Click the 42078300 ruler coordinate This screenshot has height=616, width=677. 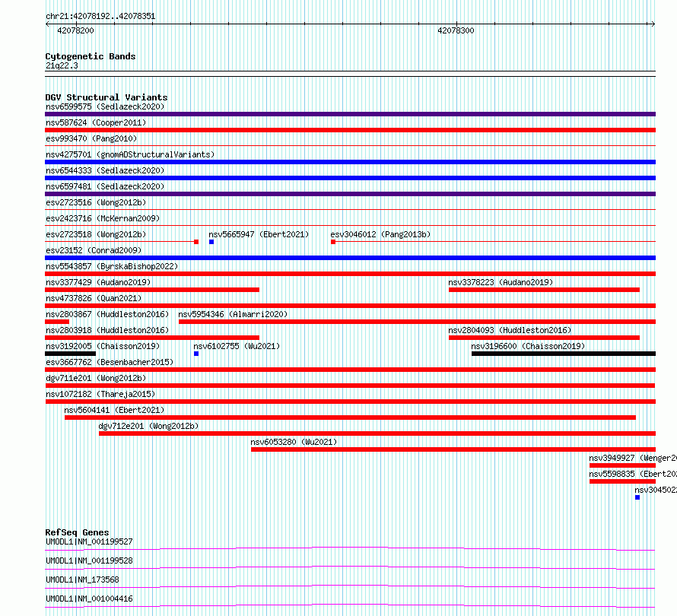click(x=456, y=30)
